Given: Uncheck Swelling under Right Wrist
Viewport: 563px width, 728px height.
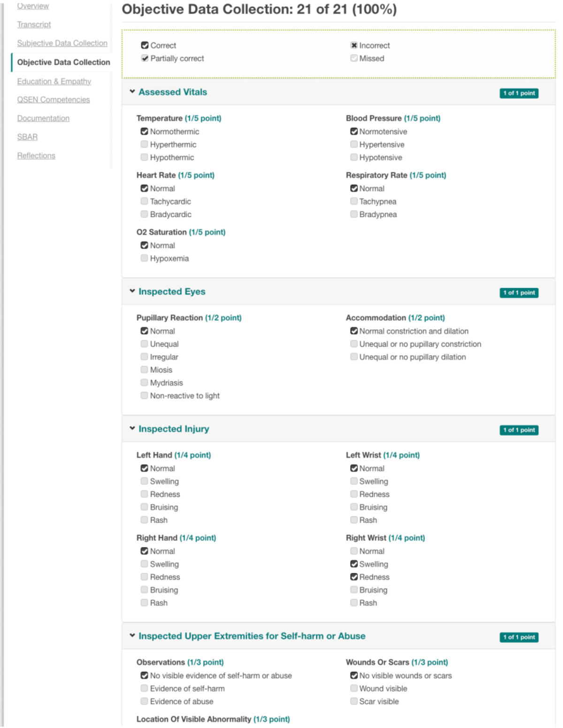Looking at the screenshot, I should [x=354, y=564].
